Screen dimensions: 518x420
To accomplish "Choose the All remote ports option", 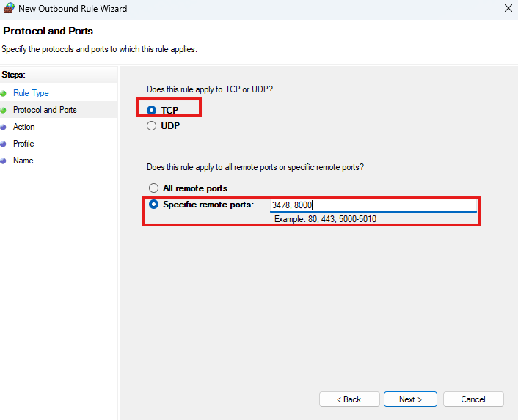I will [x=153, y=188].
